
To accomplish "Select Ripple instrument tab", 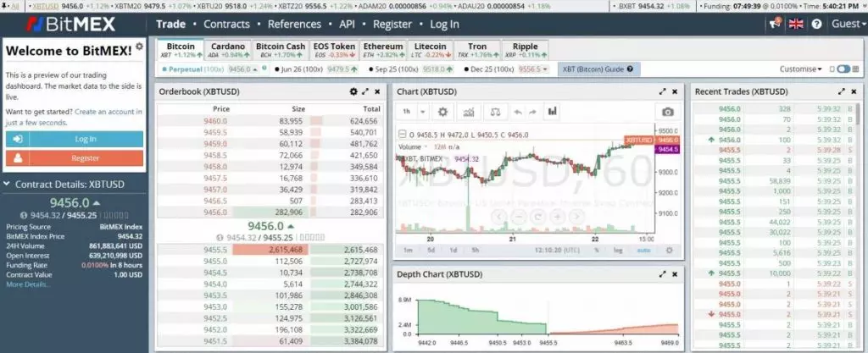I will click(x=525, y=50).
